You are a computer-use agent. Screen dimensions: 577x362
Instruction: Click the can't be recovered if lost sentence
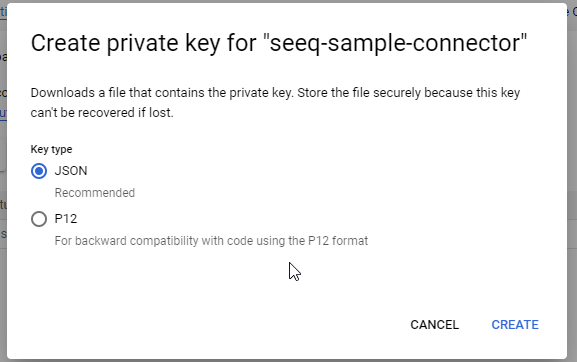point(102,113)
